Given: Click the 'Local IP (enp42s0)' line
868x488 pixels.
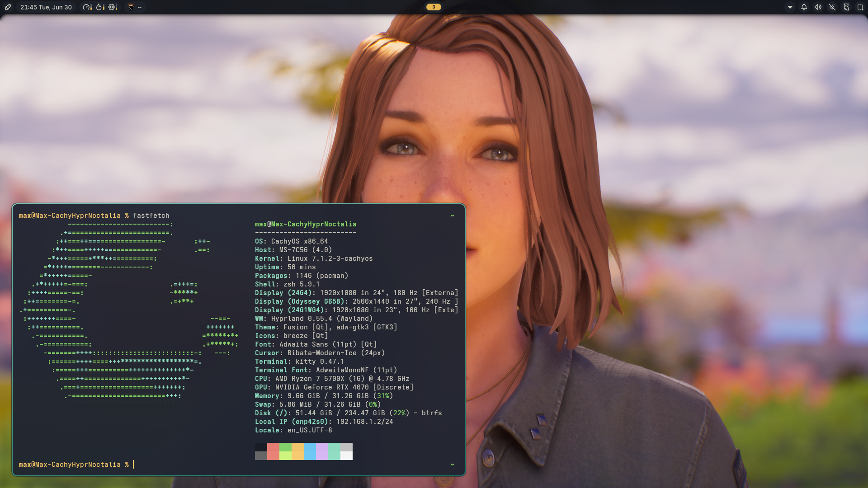Looking at the screenshot, I should tap(324, 422).
